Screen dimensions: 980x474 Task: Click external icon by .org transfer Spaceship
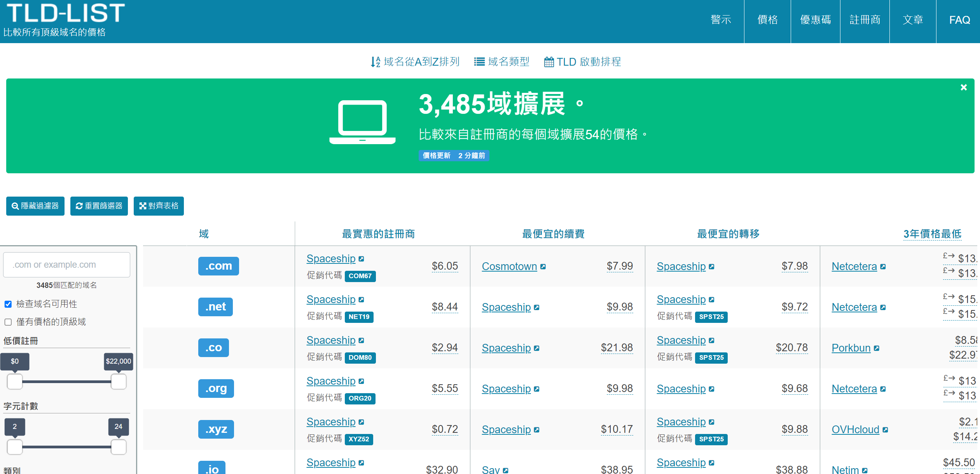[711, 389]
